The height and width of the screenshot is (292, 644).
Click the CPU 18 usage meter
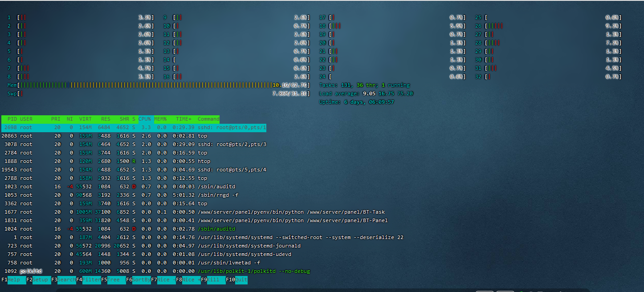tap(392, 26)
